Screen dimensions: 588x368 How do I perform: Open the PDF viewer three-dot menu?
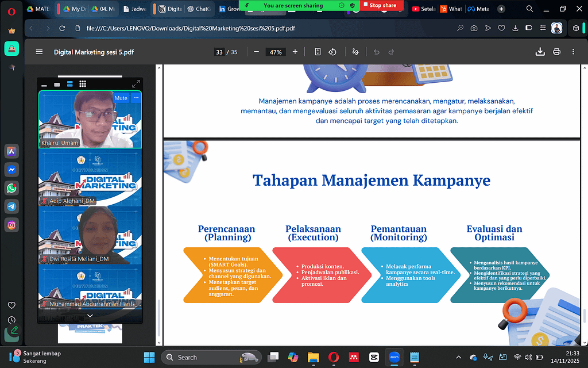574,52
